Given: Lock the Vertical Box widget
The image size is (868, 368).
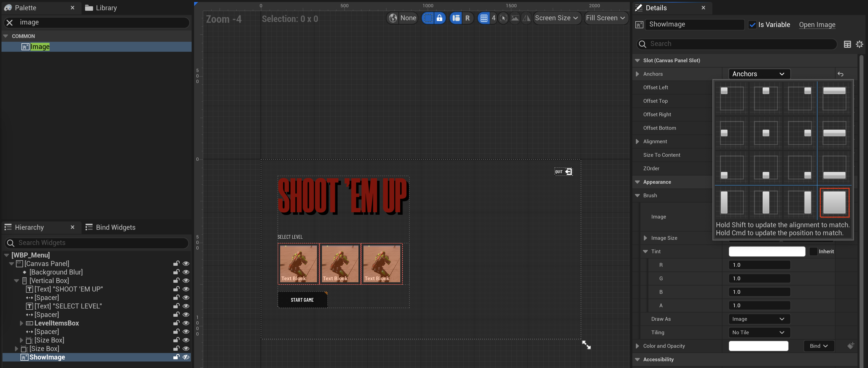Looking at the screenshot, I should (x=176, y=280).
